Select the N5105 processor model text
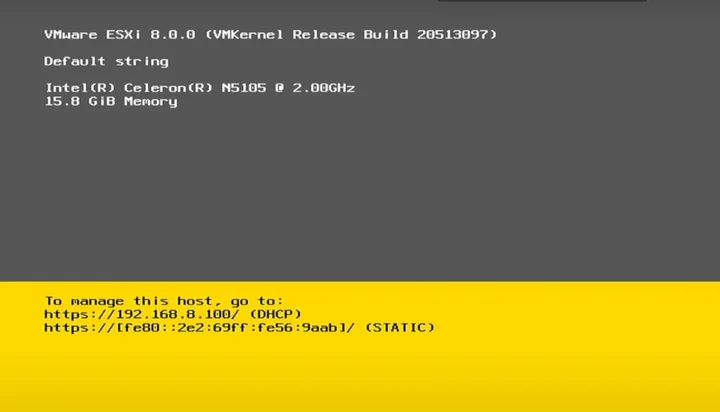 (x=244, y=88)
